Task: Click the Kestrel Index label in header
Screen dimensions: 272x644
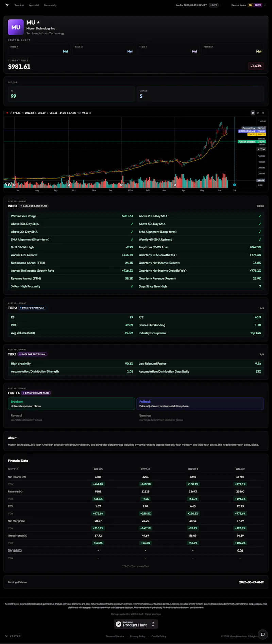Action: click(239, 5)
